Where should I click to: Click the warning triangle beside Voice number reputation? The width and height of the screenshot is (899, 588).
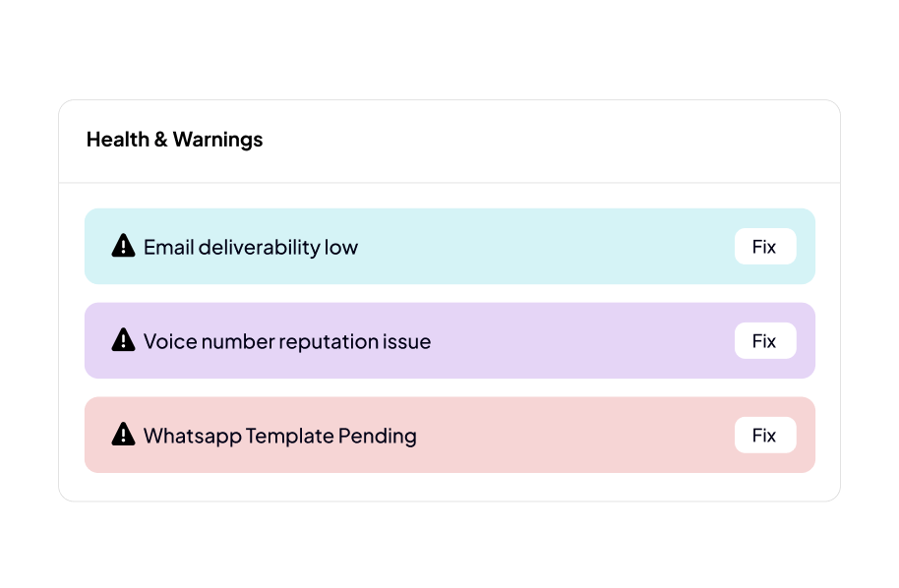coord(123,340)
